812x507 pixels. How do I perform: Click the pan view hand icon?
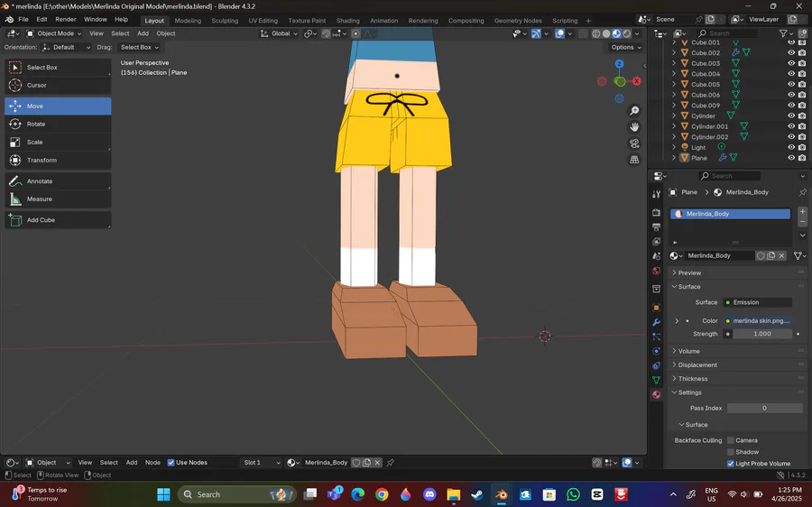click(x=634, y=127)
